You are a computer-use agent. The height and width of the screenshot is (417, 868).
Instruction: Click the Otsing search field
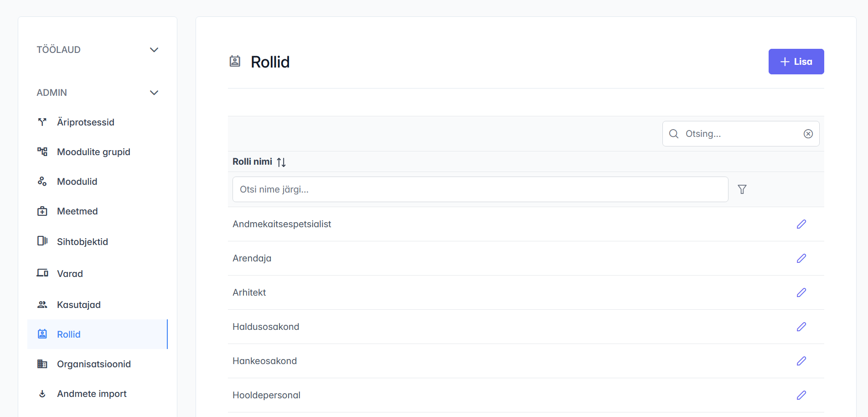pos(739,134)
